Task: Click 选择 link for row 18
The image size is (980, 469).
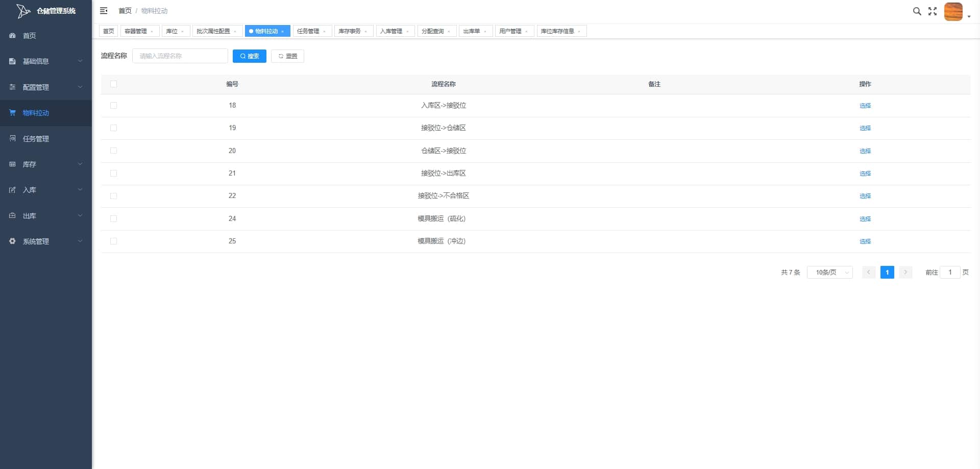Action: coord(865,106)
